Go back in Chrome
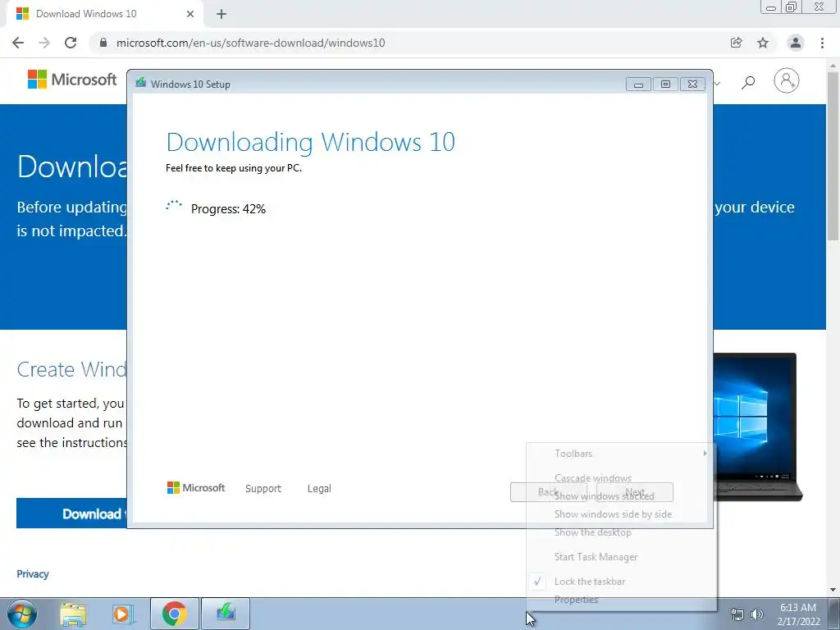840x630 pixels. click(x=18, y=43)
